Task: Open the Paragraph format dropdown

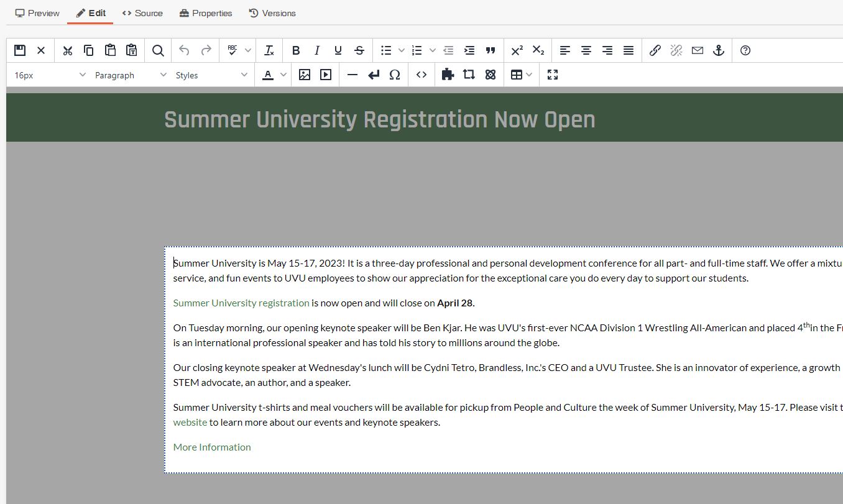Action: (131, 75)
